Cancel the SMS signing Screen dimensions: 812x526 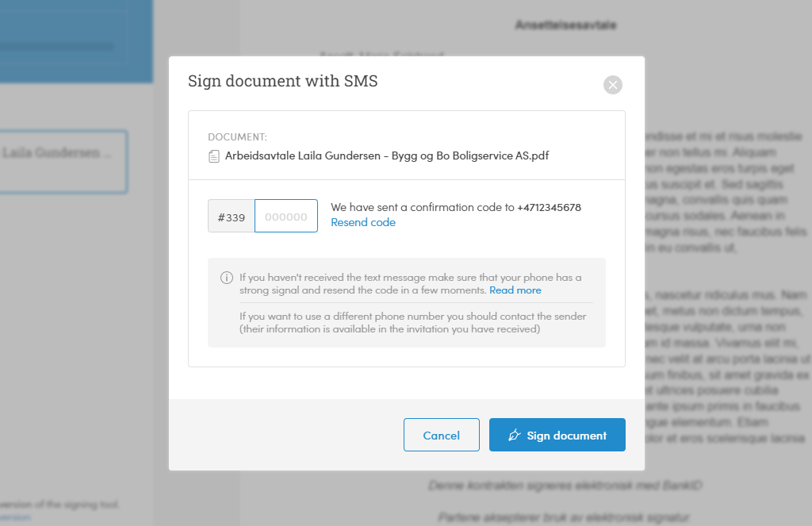(x=441, y=435)
